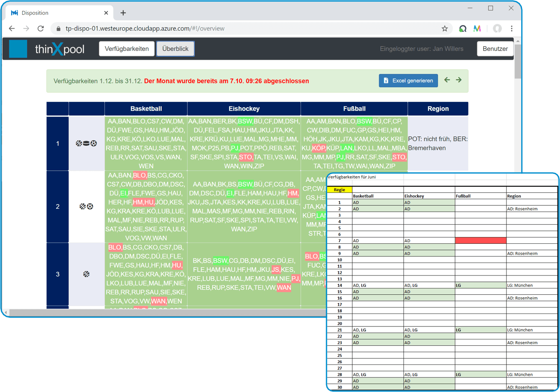Select the basketball icon in row 1

coord(79,143)
